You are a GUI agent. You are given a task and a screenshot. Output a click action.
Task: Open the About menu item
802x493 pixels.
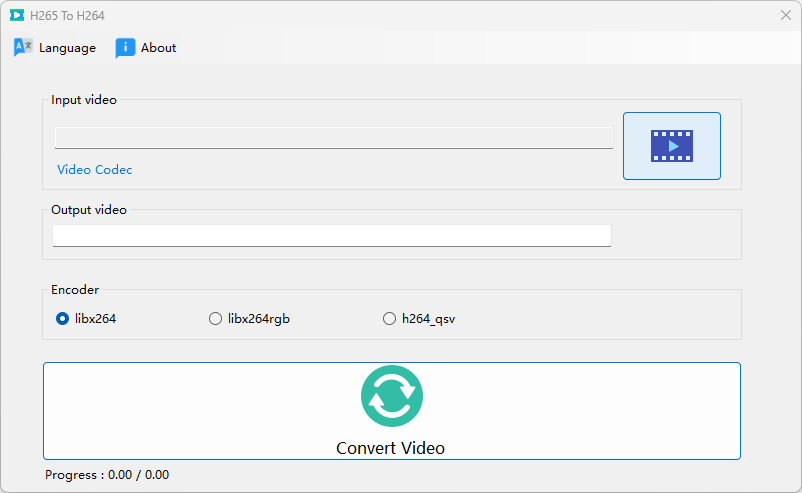146,48
